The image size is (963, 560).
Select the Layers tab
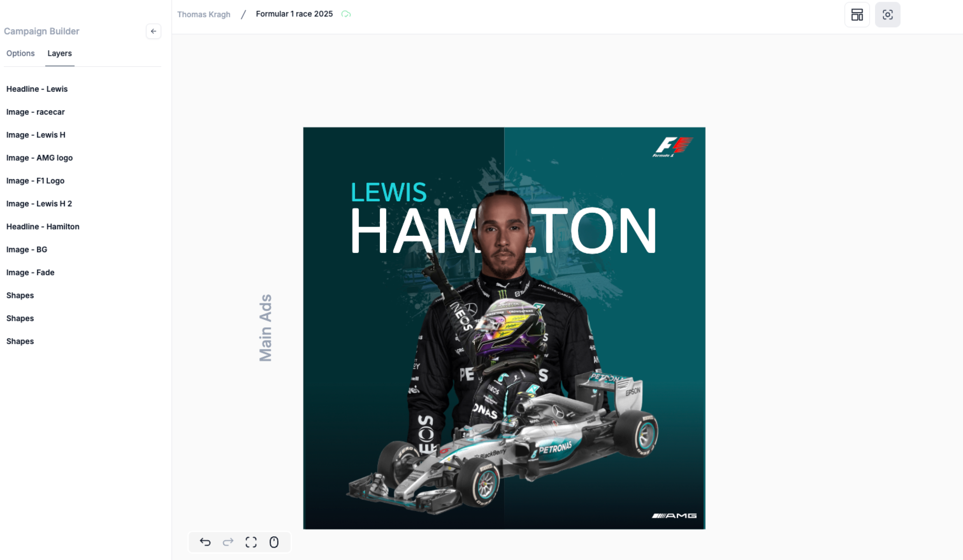point(60,54)
